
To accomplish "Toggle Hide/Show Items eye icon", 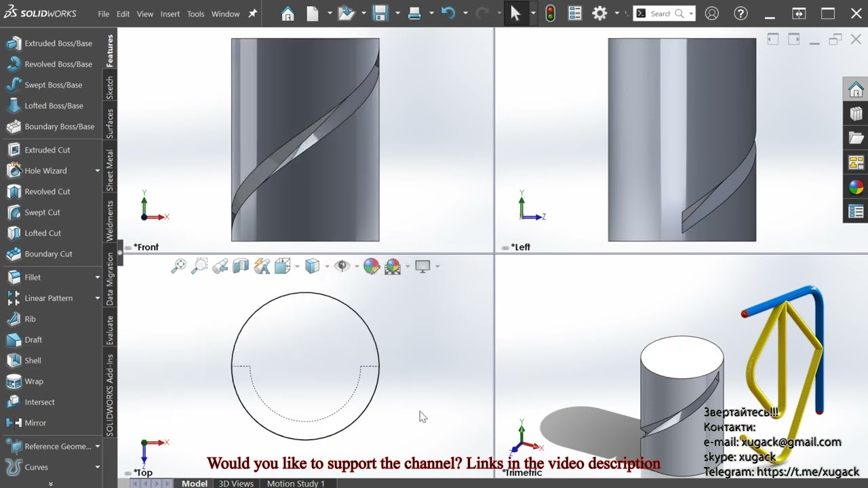I will 342,266.
